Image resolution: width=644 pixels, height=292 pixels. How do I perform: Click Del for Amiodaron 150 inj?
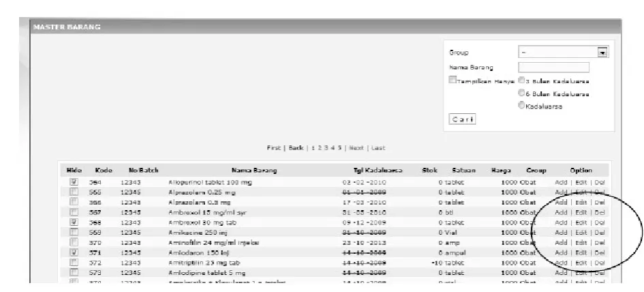pyautogui.click(x=600, y=252)
